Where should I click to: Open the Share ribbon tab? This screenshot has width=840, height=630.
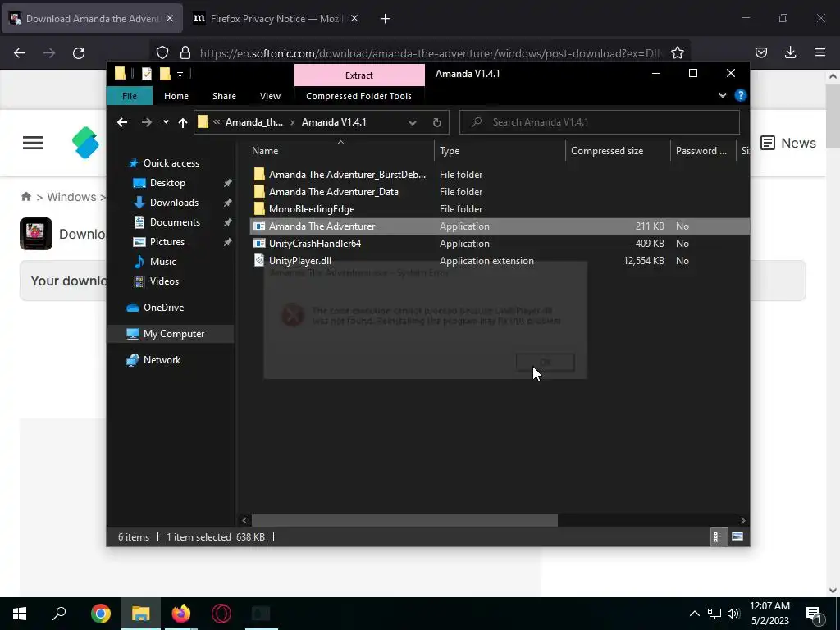click(x=224, y=96)
